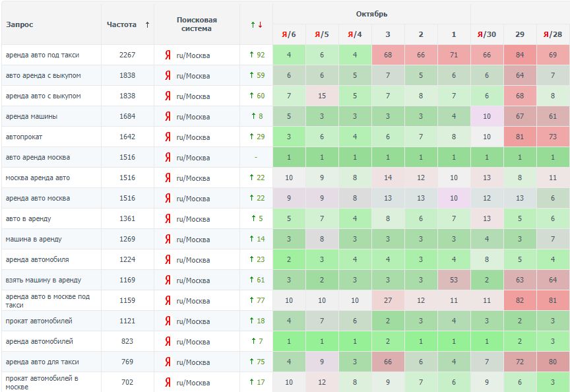Image resolution: width=570 pixels, height=392 pixels.
Task: Select the Я/6 date column header
Action: pos(289,34)
